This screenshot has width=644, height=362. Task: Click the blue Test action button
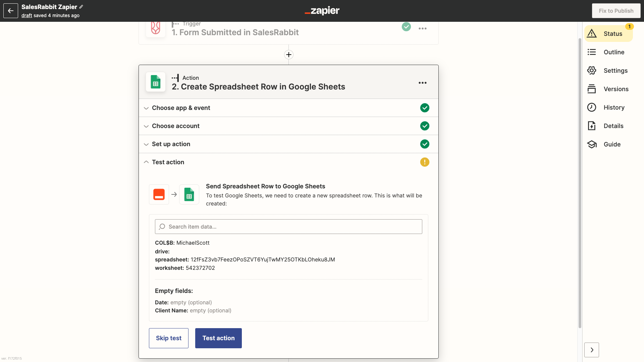point(218,338)
